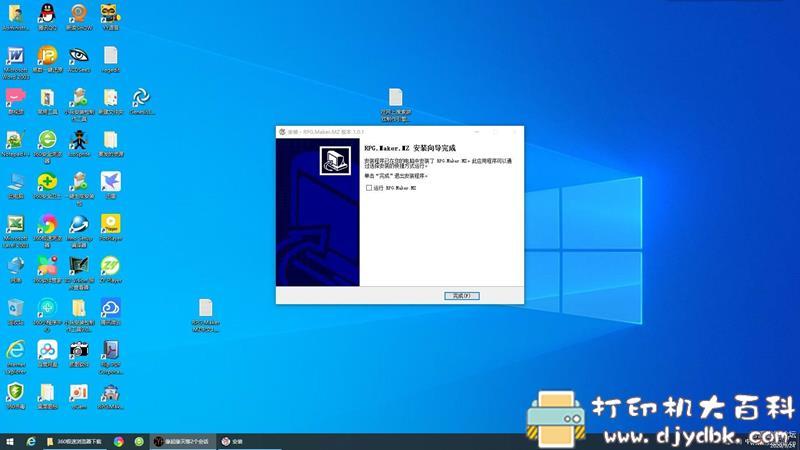Open the Inno Setup compiler shortcut
800x450 pixels.
[79, 231]
